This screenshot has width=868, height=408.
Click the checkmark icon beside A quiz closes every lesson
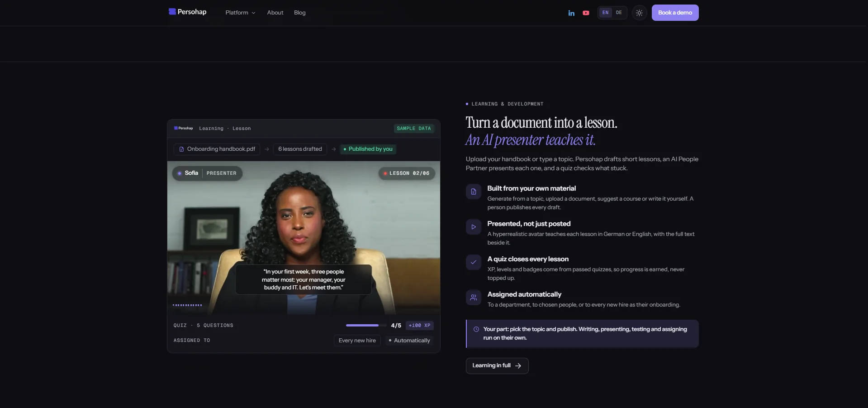[x=474, y=262]
